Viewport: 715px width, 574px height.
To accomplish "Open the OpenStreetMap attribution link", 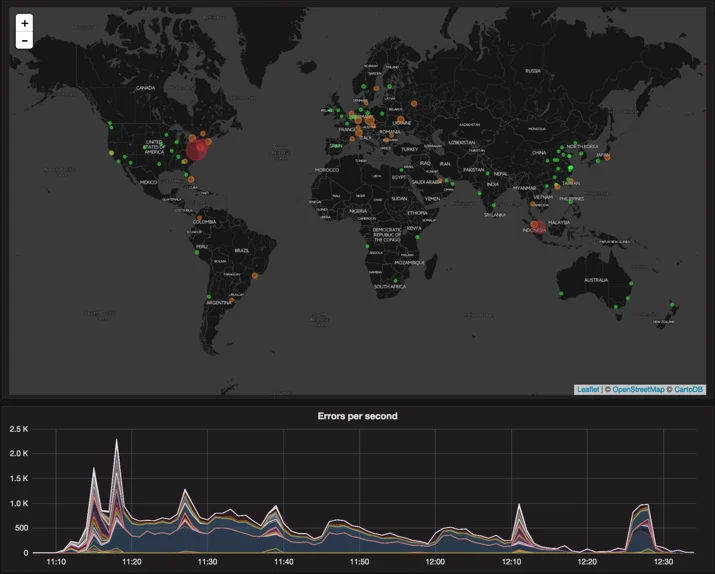I will (x=638, y=389).
